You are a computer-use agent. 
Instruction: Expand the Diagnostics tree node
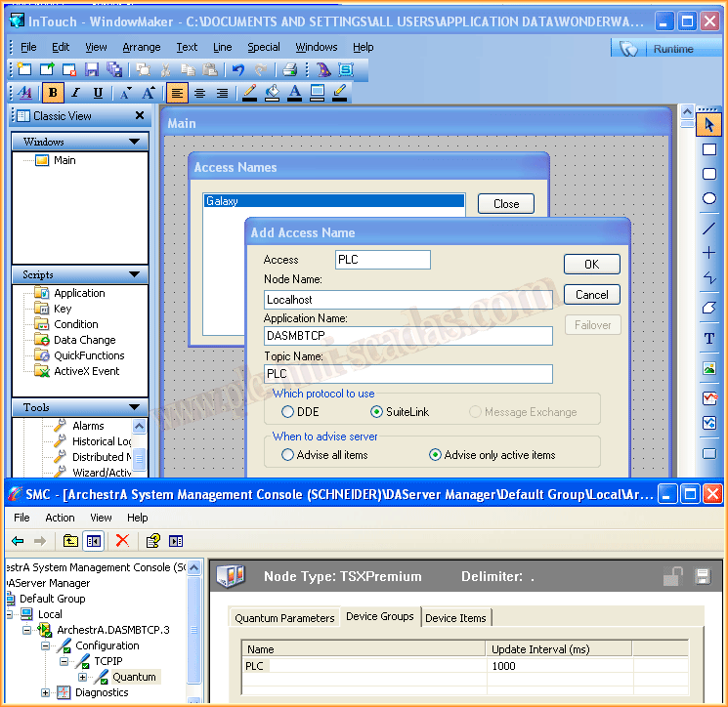(45, 692)
